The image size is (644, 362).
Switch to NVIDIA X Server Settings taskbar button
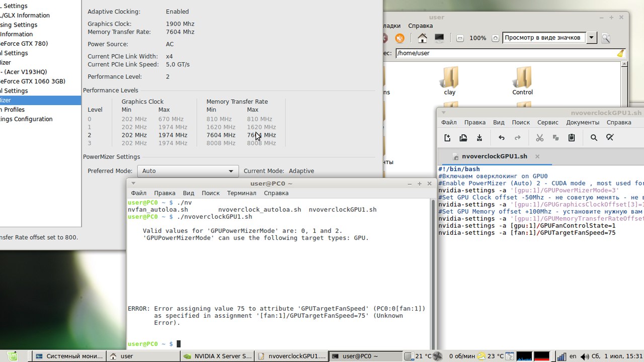(x=217, y=356)
